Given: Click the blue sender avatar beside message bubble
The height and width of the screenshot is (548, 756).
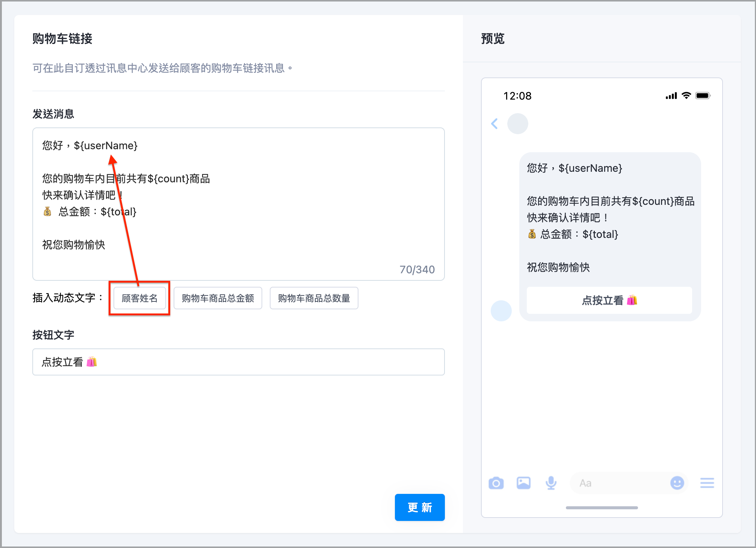Looking at the screenshot, I should tap(501, 311).
